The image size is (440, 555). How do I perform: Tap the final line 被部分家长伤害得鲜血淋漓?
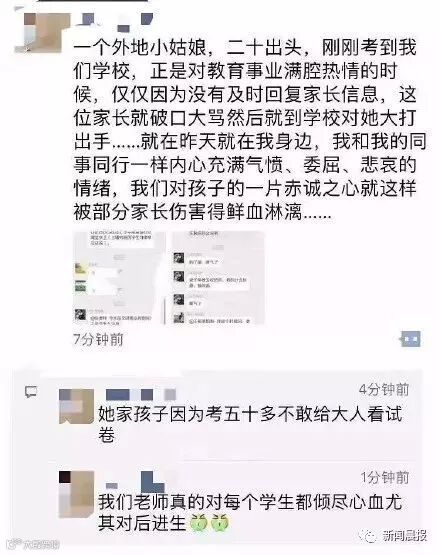pos(202,212)
